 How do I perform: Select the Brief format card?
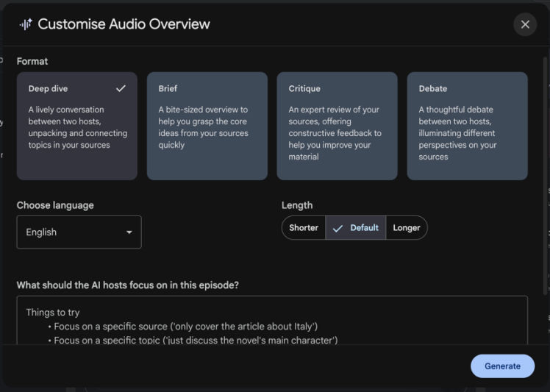[x=207, y=126]
